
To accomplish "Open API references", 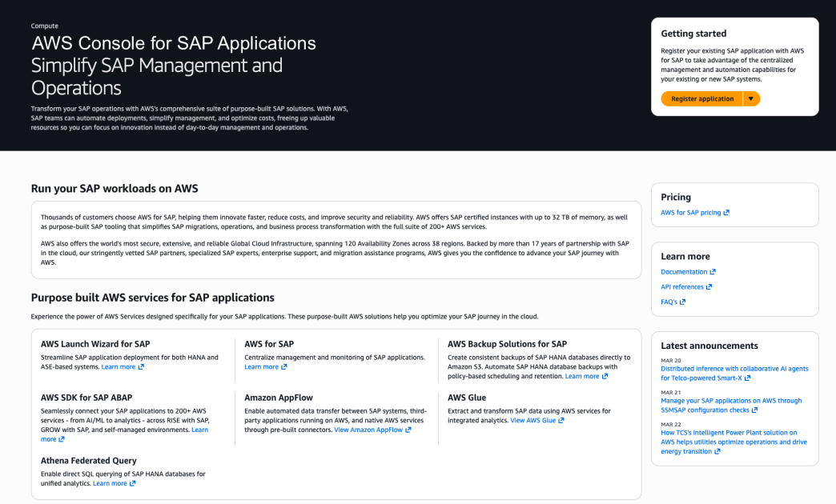I will point(681,286).
